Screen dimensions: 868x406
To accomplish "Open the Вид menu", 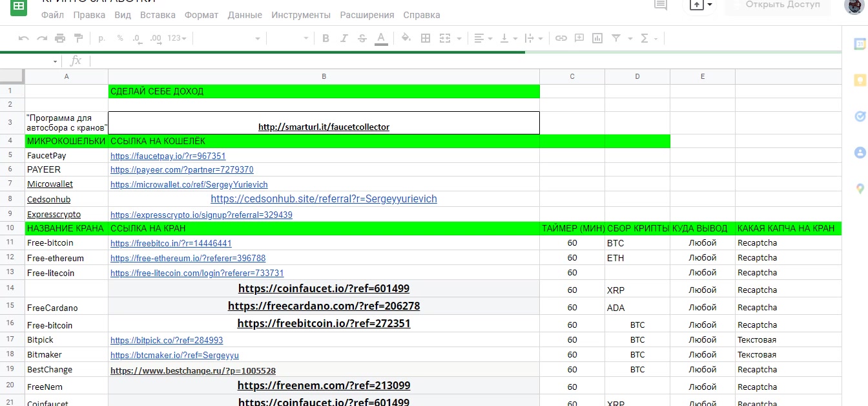I will point(122,15).
